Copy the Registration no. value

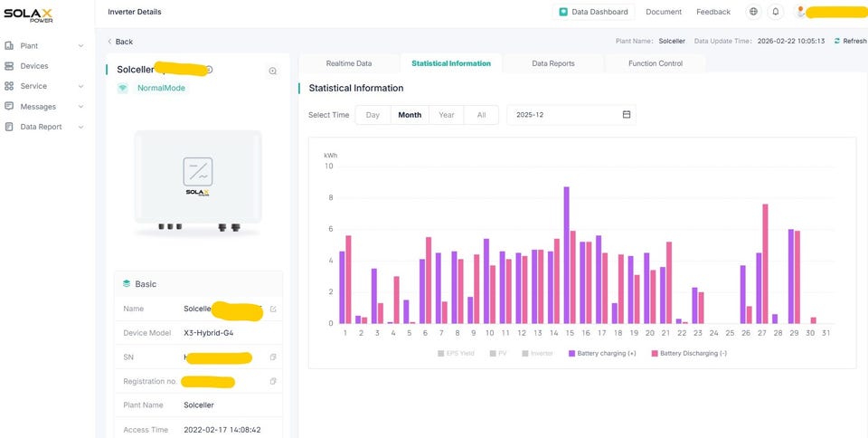273,381
